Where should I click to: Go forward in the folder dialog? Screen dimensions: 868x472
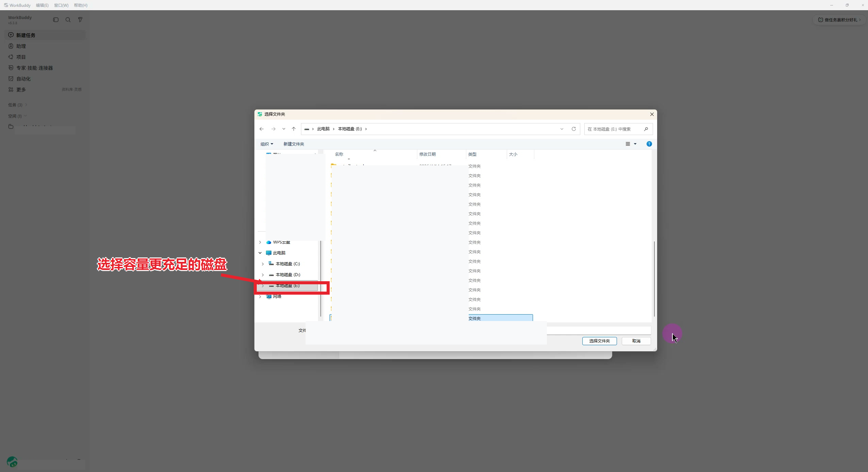coord(273,129)
